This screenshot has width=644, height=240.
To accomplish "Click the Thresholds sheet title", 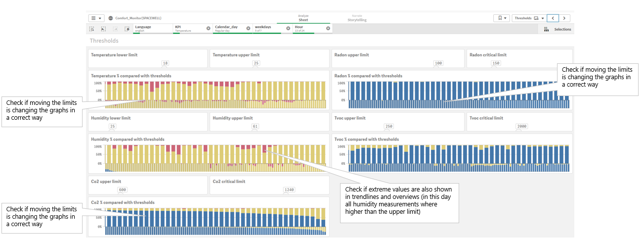I will click(104, 41).
